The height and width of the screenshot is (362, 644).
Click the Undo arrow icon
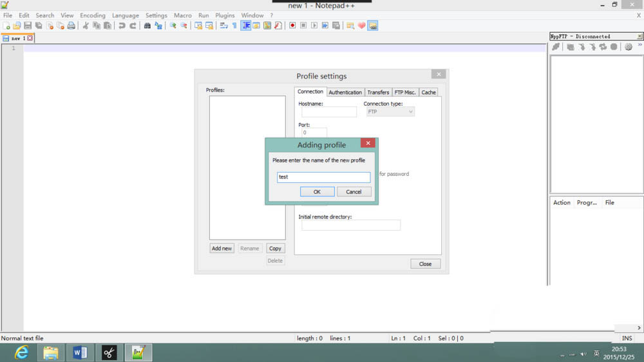(x=122, y=26)
